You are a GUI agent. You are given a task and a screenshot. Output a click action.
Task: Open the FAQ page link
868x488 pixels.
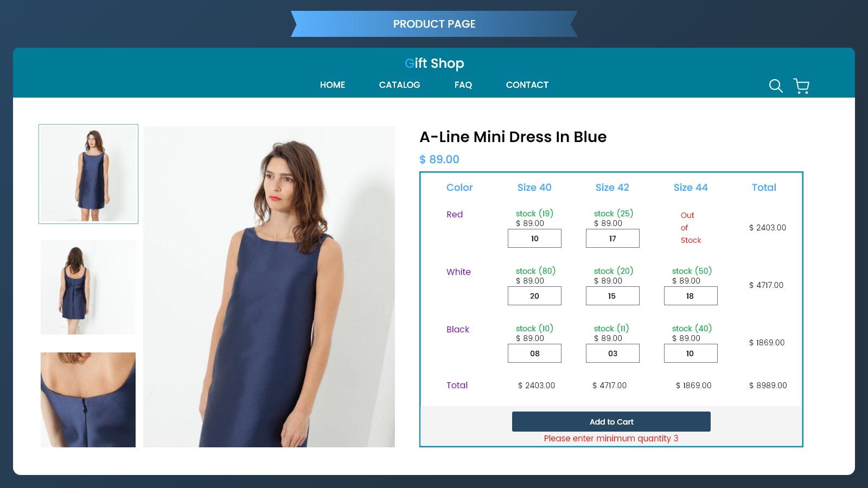[463, 85]
